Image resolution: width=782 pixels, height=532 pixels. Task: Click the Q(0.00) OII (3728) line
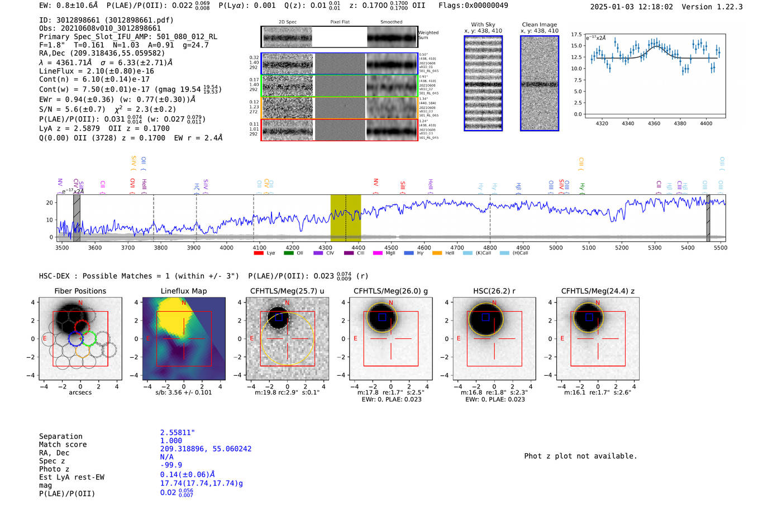[131, 138]
